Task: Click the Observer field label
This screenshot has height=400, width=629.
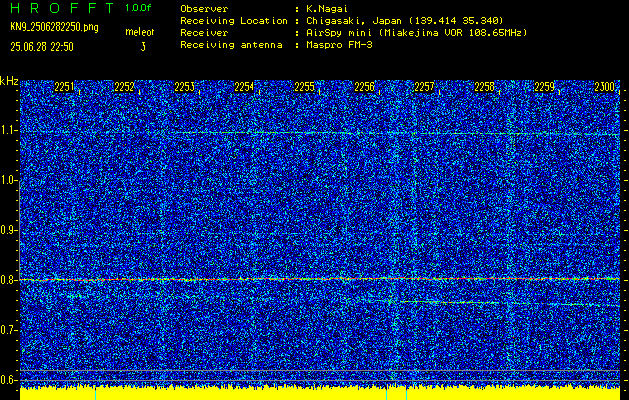Action: pos(204,9)
